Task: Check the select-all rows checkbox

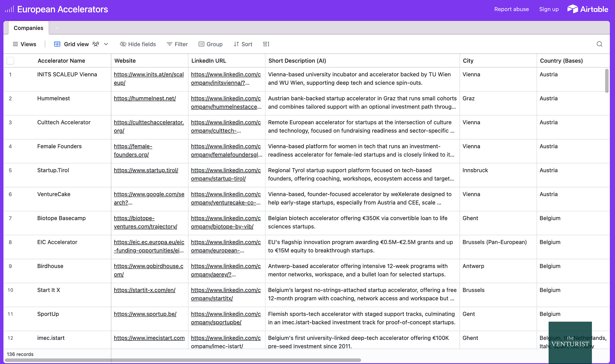Action: (10, 61)
